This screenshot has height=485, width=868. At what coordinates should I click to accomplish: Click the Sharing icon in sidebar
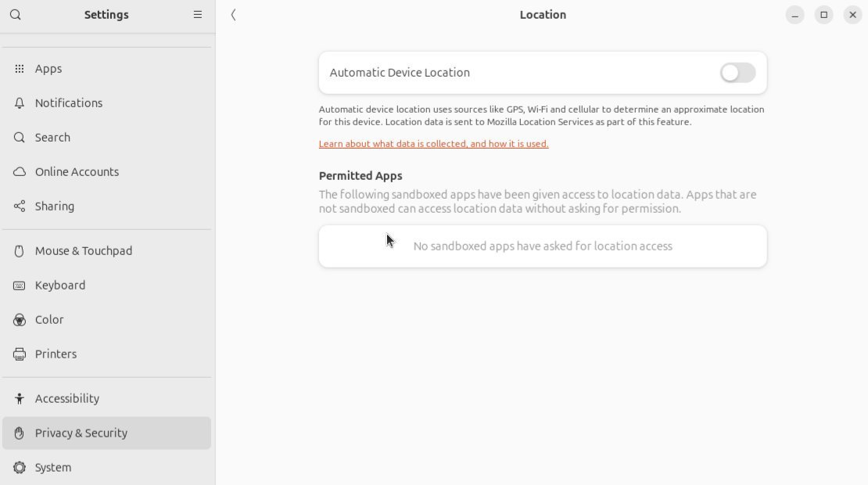(20, 207)
